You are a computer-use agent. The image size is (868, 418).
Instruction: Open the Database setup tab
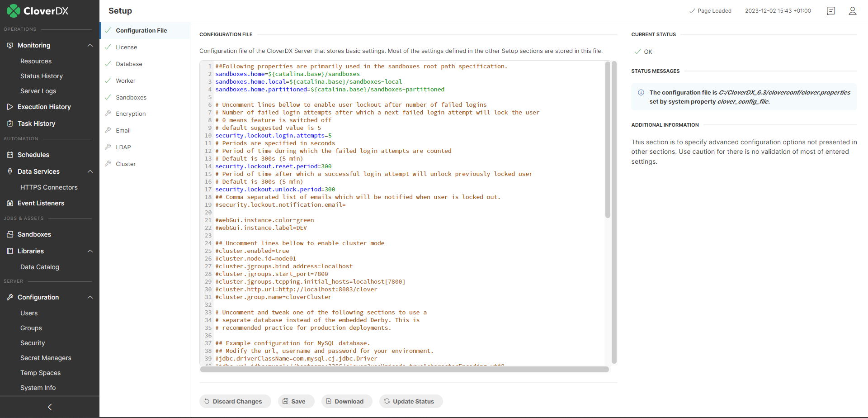[x=129, y=64]
